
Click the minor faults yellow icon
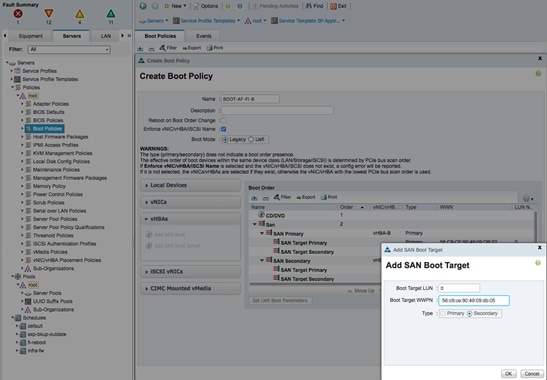pyautogui.click(x=80, y=14)
